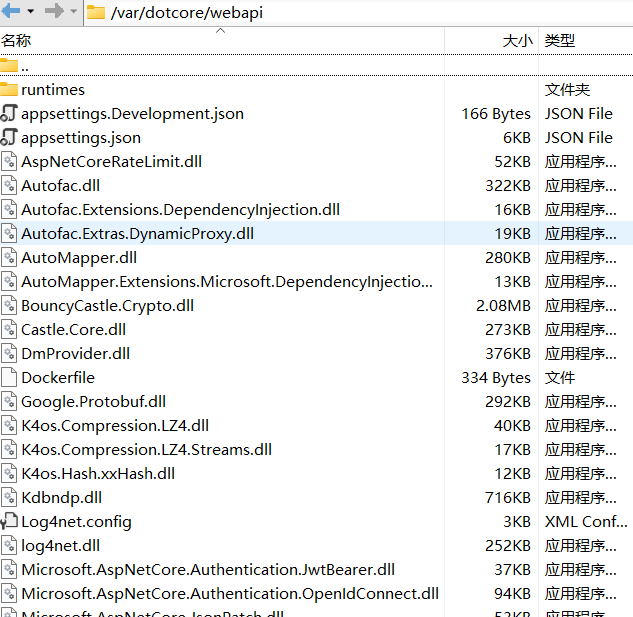Click the BouncyCastle.Crypto.dll file icon
633x617 pixels.
(x=9, y=305)
